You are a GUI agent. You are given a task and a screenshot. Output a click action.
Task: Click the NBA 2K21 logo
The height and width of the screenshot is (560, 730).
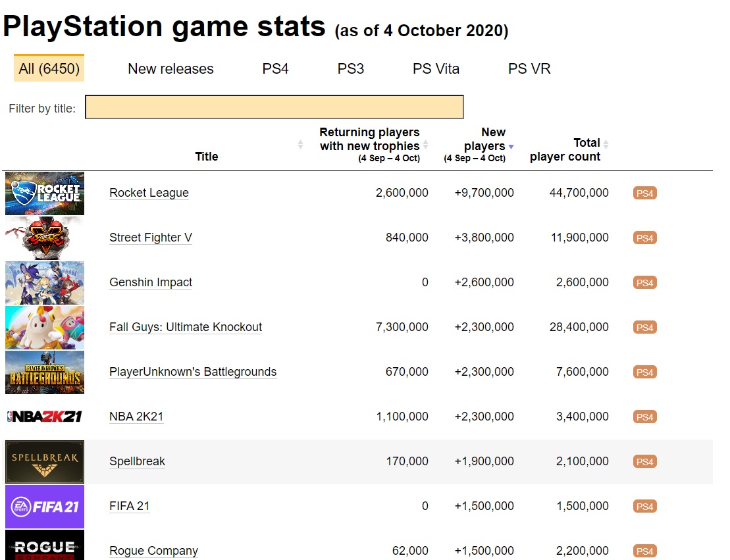tap(45, 417)
